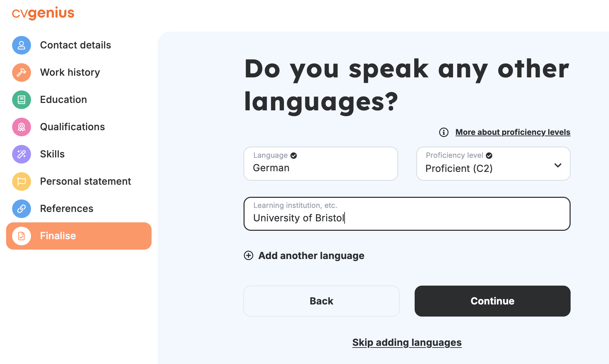Expand Add another language section
This screenshot has height=364, width=609.
(x=311, y=256)
